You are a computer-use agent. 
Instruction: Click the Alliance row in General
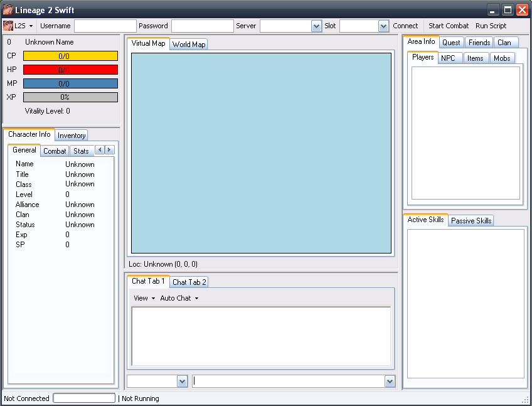[x=55, y=205]
